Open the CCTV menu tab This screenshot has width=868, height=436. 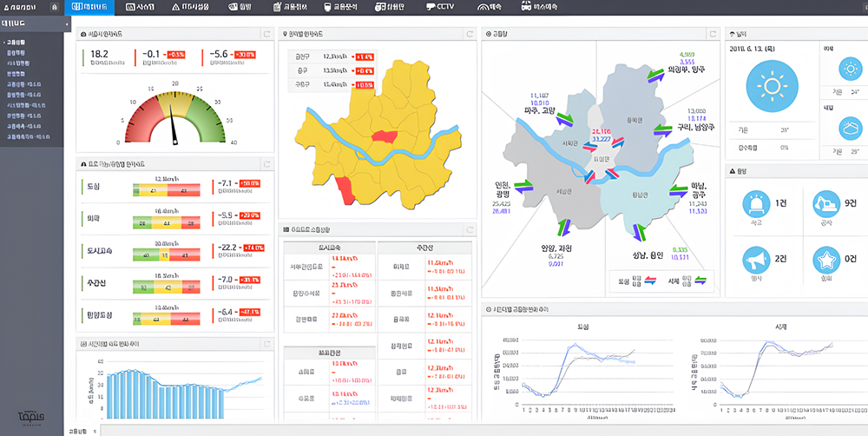tap(442, 6)
